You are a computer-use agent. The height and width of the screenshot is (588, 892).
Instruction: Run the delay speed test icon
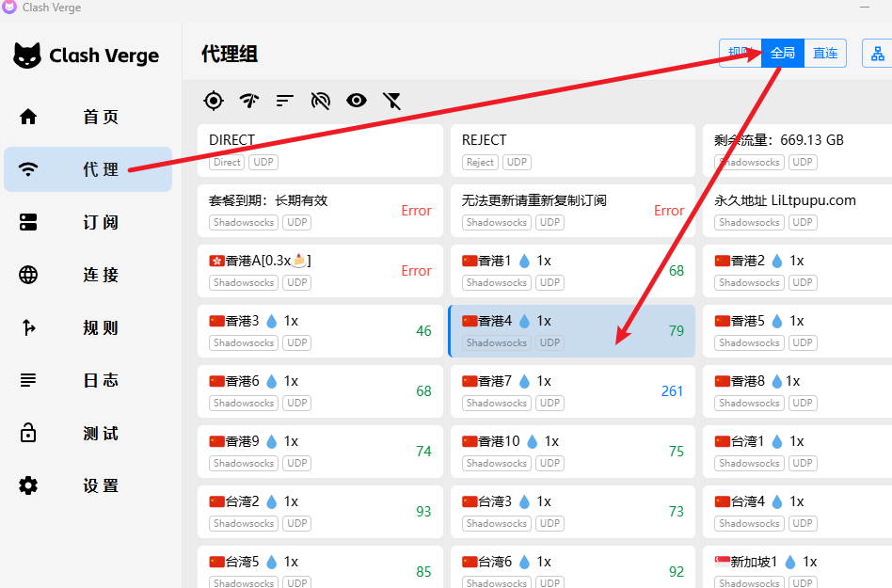pyautogui.click(x=249, y=101)
